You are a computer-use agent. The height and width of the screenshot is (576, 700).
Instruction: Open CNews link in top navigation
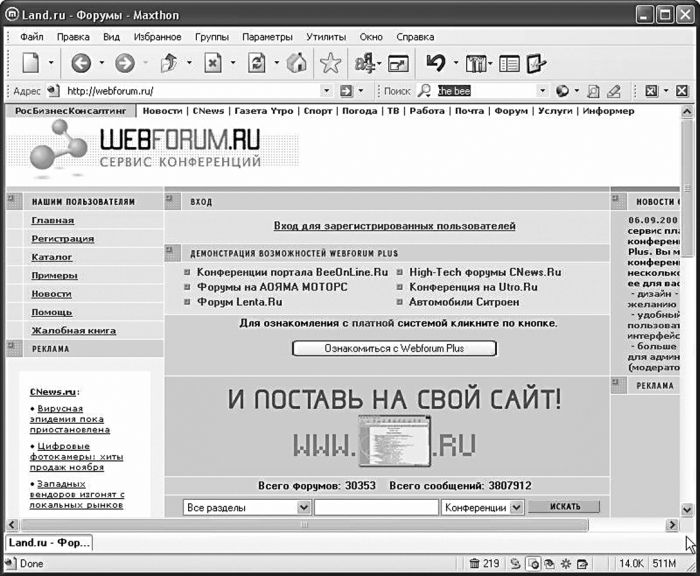(208, 111)
